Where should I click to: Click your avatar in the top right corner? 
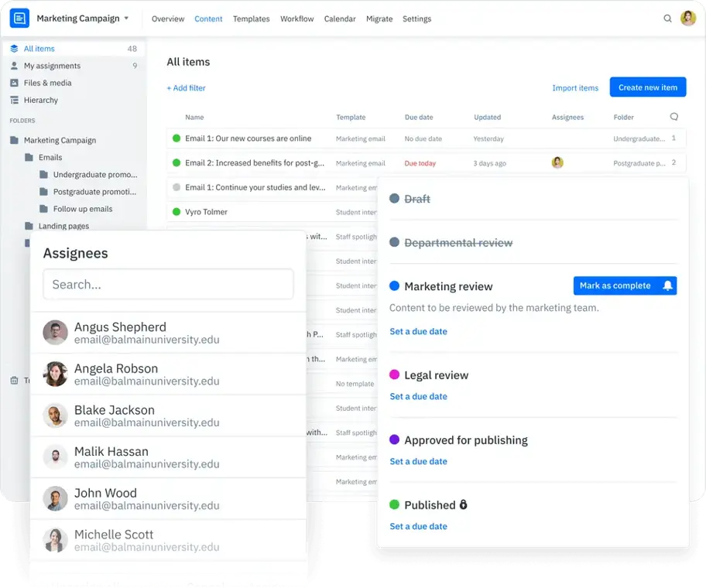pos(687,19)
